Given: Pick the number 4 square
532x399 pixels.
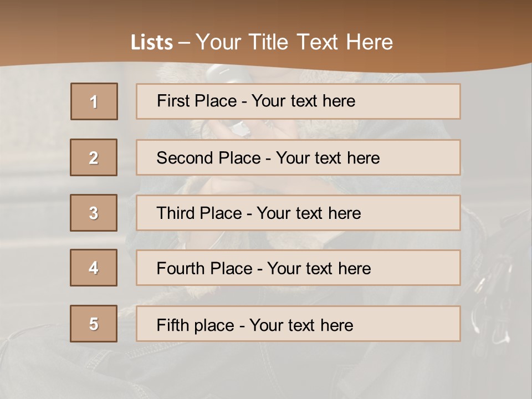Looking at the screenshot, I should click(94, 268).
